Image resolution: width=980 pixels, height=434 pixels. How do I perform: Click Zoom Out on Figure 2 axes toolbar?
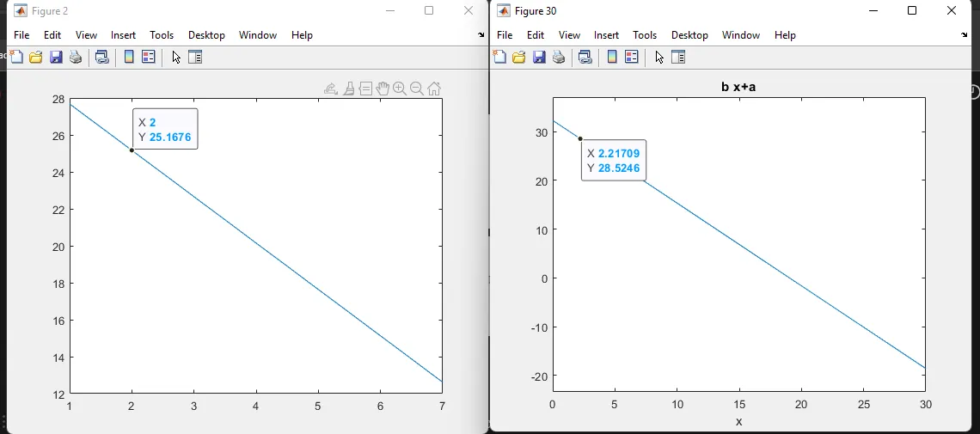[x=417, y=89]
